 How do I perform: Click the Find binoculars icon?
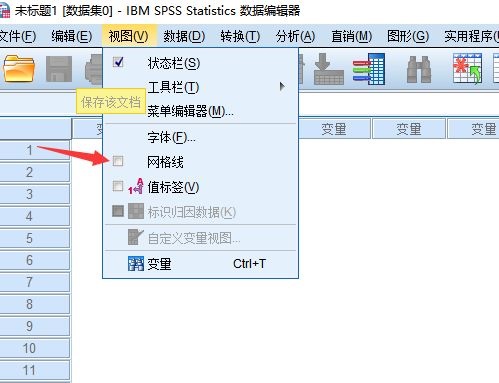click(419, 70)
